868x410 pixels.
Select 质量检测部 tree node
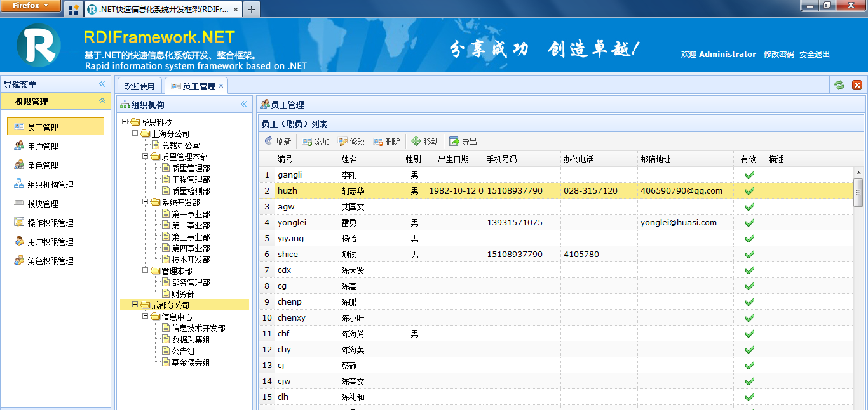click(191, 191)
